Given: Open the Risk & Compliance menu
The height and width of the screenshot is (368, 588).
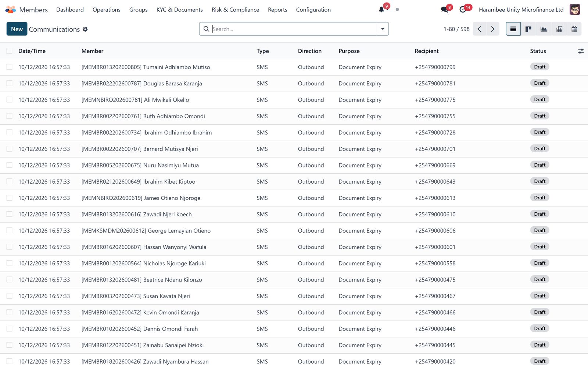Looking at the screenshot, I should point(235,10).
